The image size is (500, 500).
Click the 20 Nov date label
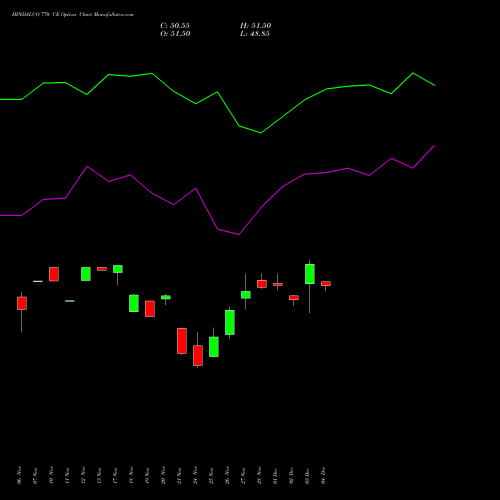tap(163, 475)
